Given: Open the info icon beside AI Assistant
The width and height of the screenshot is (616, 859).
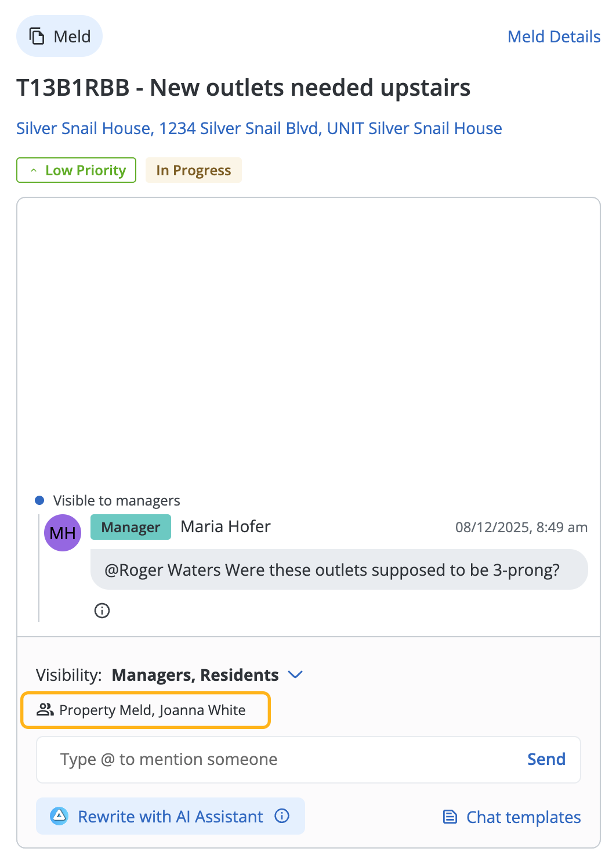Looking at the screenshot, I should click(282, 816).
